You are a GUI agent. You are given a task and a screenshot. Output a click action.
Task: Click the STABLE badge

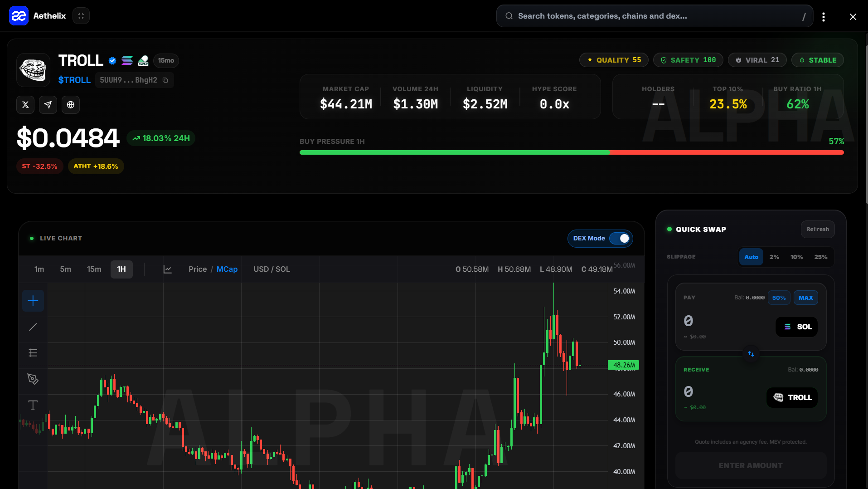[818, 60]
